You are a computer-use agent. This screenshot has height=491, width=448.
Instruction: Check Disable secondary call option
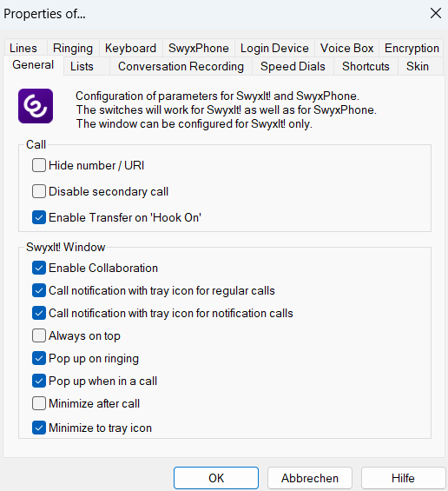[39, 191]
